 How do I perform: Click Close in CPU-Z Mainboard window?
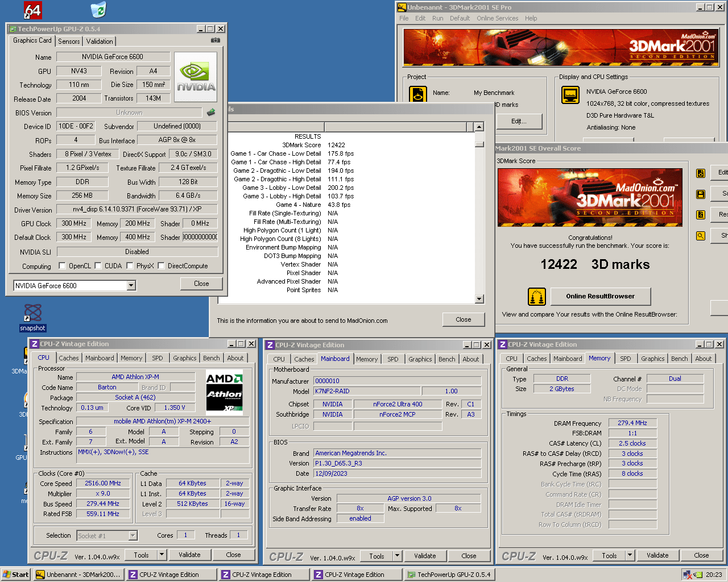point(469,556)
